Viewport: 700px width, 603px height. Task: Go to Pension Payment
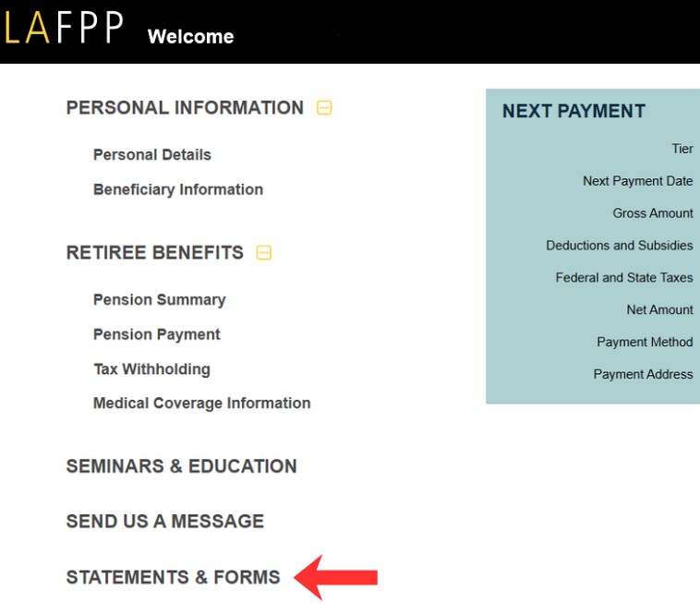(x=157, y=334)
